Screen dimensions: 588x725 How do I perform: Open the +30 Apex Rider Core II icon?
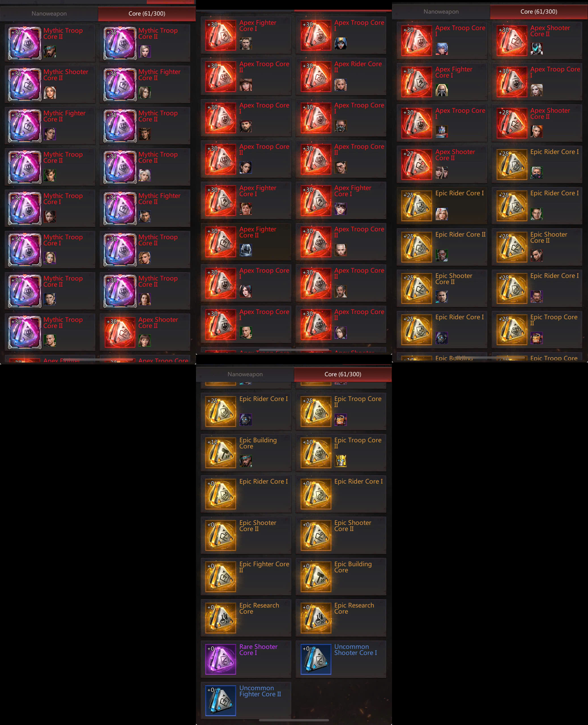pos(316,76)
